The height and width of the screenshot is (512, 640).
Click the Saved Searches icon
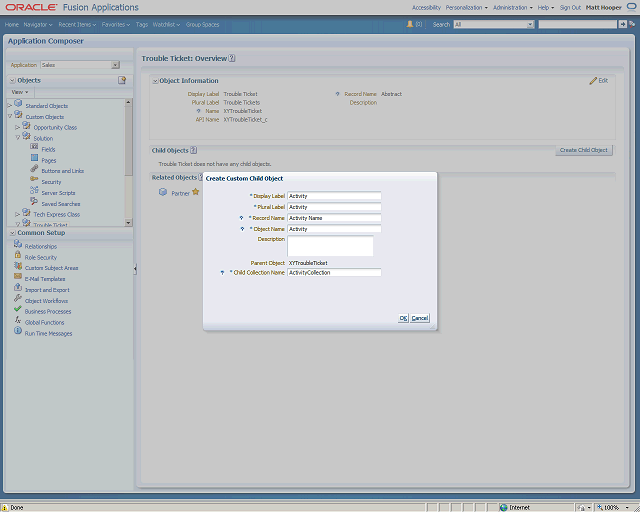point(34,201)
